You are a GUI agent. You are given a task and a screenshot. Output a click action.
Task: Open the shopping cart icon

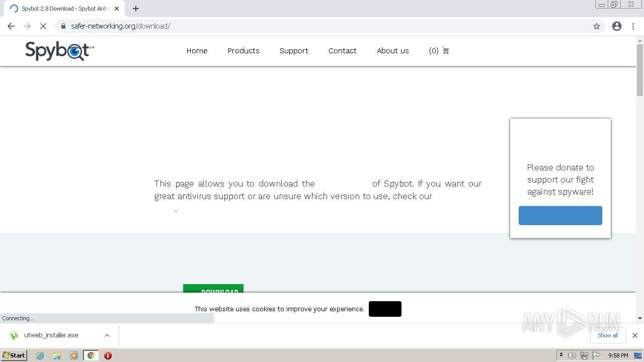(x=445, y=51)
